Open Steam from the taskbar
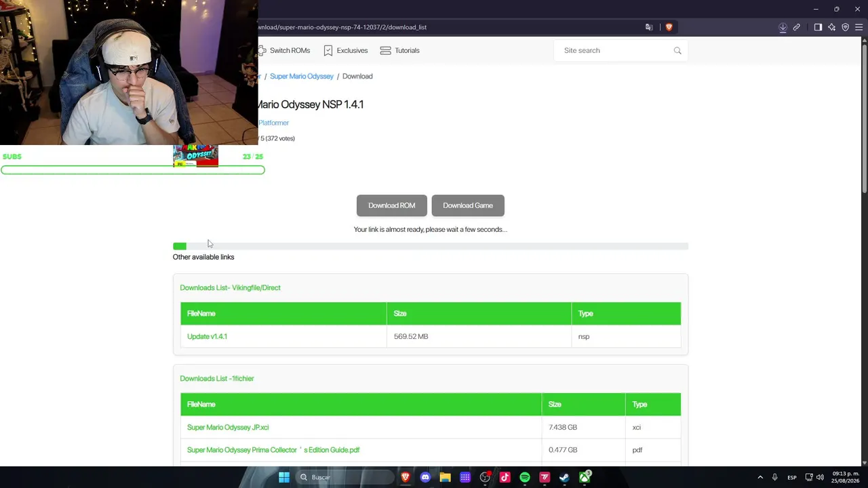868x488 pixels. (564, 477)
